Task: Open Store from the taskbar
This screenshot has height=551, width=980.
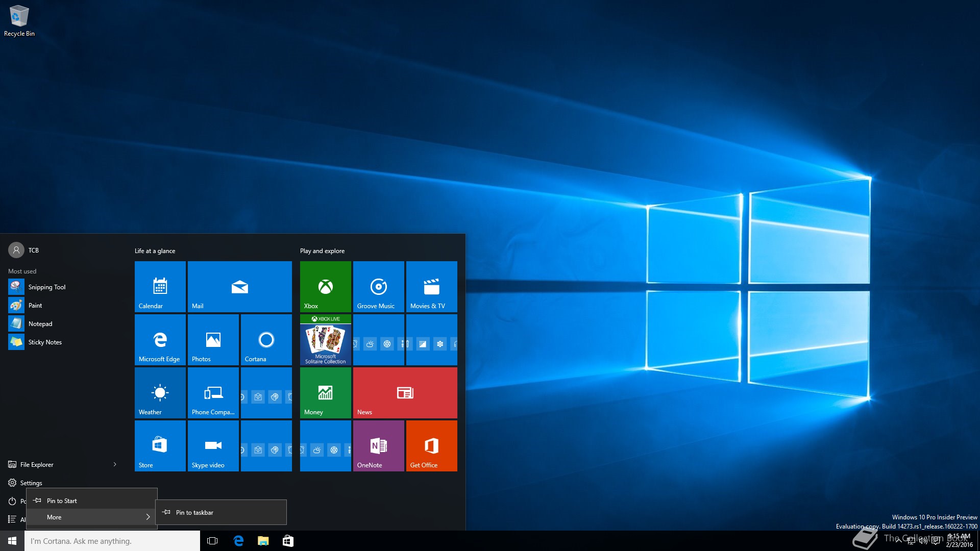Action: 288,541
